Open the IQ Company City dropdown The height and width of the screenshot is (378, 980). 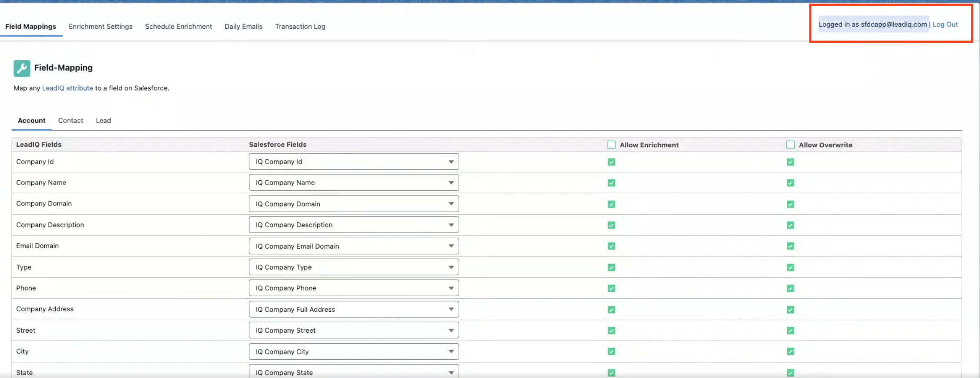[x=353, y=351]
